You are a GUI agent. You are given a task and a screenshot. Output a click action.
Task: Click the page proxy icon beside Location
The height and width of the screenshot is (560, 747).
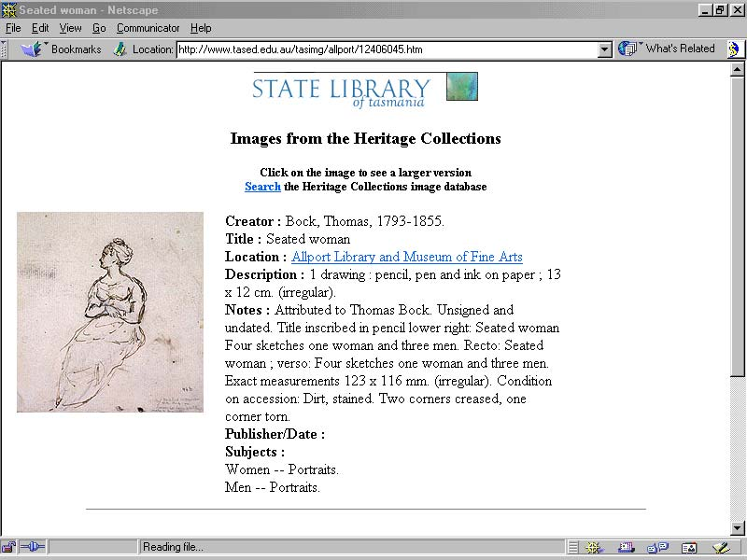[120, 49]
